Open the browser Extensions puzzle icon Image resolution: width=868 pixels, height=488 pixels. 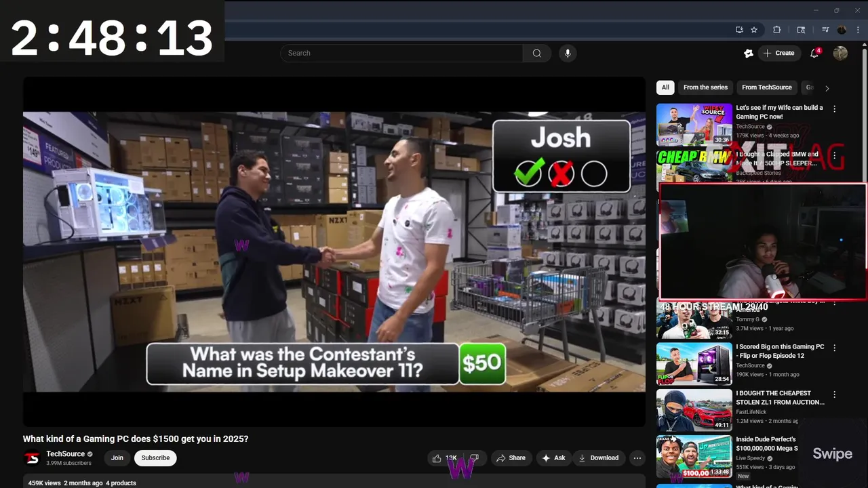pos(777,30)
